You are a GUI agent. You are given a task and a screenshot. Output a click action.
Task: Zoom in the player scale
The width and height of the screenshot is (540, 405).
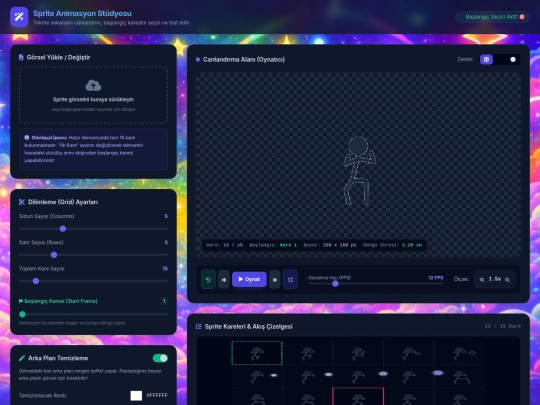point(508,280)
